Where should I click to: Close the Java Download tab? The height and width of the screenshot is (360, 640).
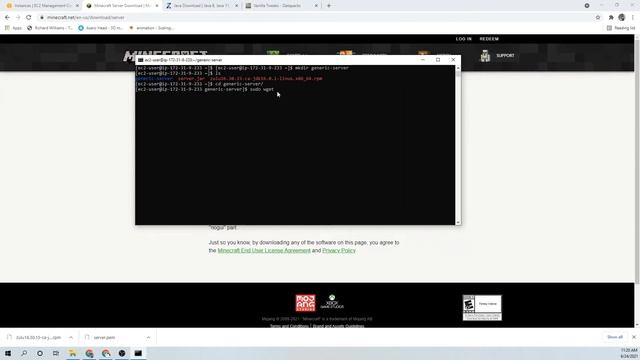(x=236, y=6)
